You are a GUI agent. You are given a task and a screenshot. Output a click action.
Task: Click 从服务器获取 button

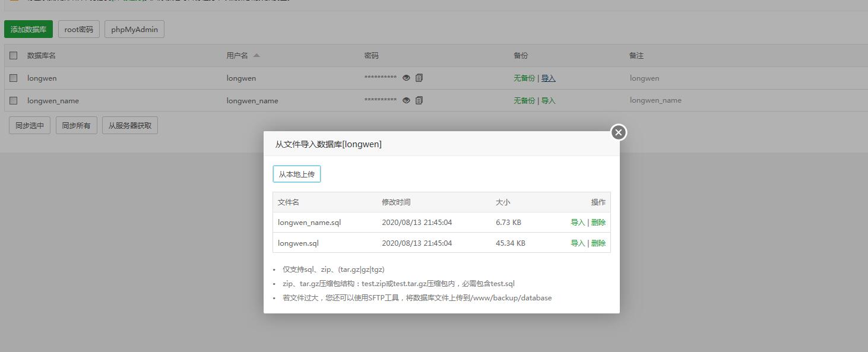click(x=130, y=125)
